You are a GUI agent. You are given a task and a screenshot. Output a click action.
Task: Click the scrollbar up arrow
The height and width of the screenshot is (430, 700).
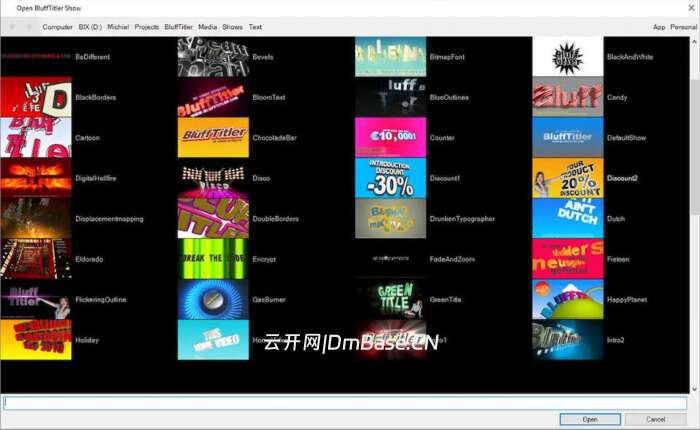(695, 42)
